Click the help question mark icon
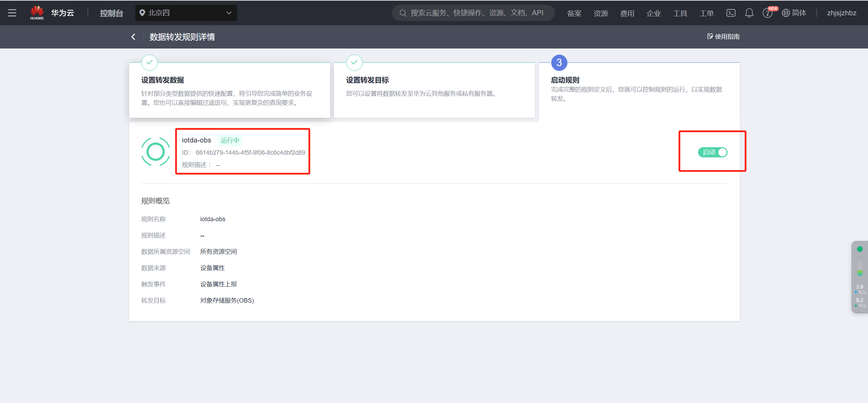This screenshot has width=868, height=403. (x=767, y=13)
